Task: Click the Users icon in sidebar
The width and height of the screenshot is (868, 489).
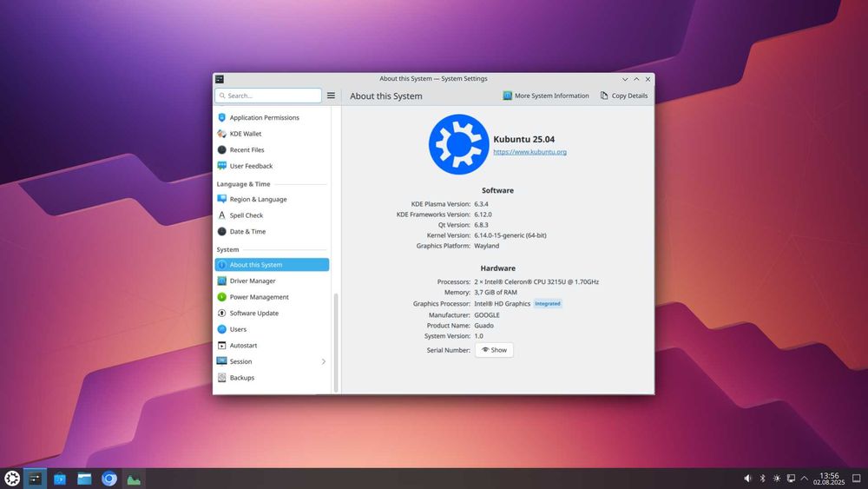Action: pos(222,329)
